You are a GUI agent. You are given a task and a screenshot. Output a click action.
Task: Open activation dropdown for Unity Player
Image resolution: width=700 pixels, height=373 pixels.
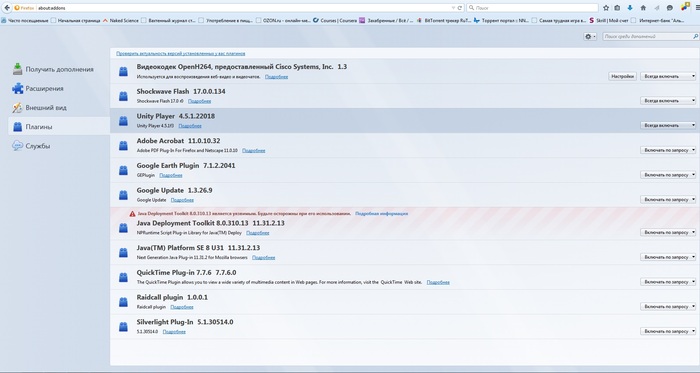coord(668,125)
